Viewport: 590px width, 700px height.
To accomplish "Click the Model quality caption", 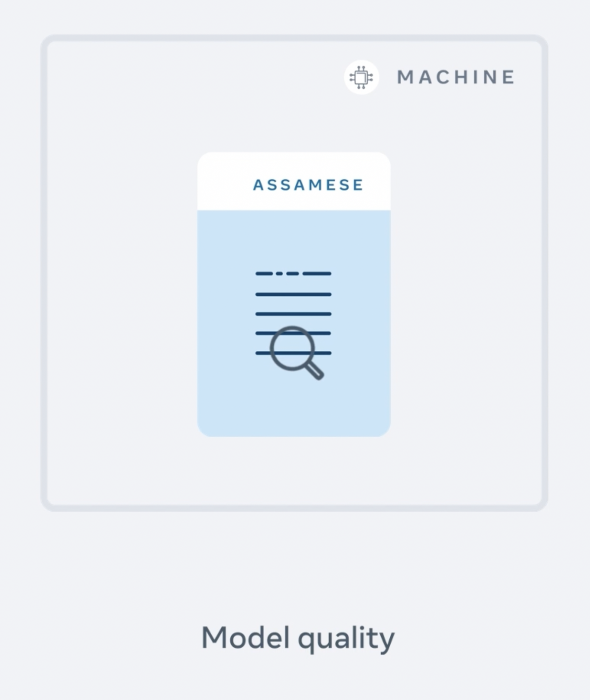I will [298, 638].
